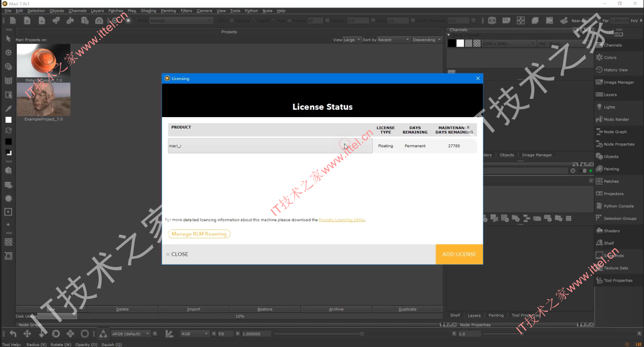This screenshot has width=644, height=347.
Task: Switch to the Painting tab at bottom right
Action: click(x=496, y=315)
